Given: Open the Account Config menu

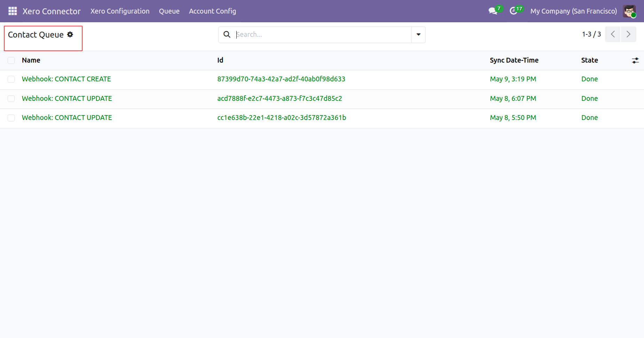Looking at the screenshot, I should (212, 11).
